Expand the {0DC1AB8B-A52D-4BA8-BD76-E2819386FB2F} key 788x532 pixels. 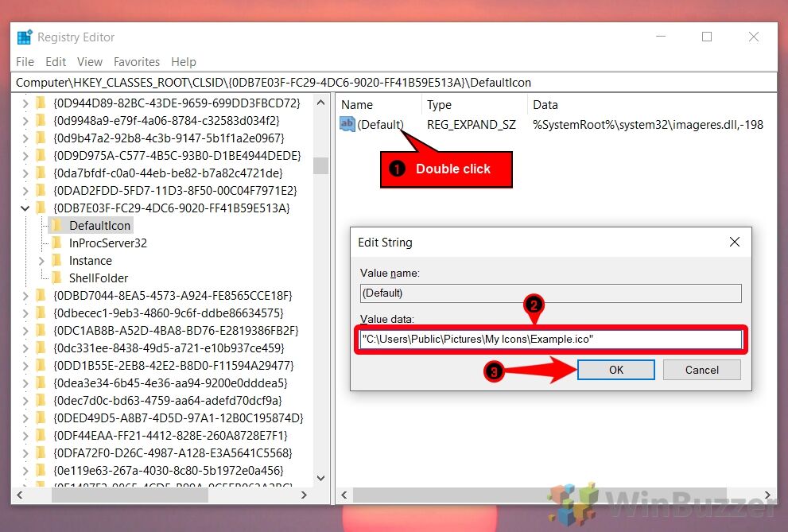coord(25,331)
